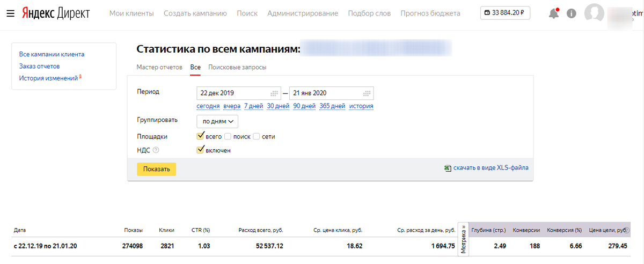
Task: Toggle the НДС включен checkbox
Action: pos(201,150)
